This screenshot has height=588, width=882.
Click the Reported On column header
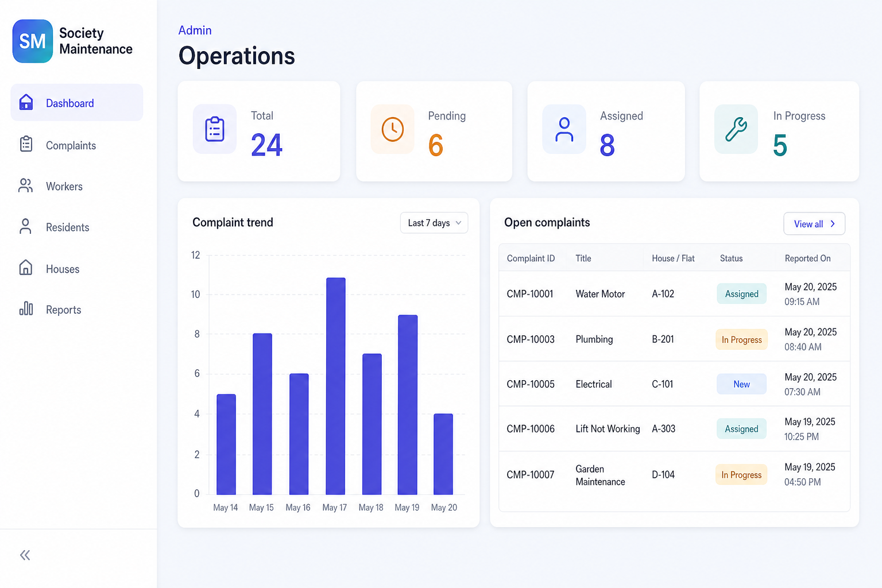coord(807,258)
